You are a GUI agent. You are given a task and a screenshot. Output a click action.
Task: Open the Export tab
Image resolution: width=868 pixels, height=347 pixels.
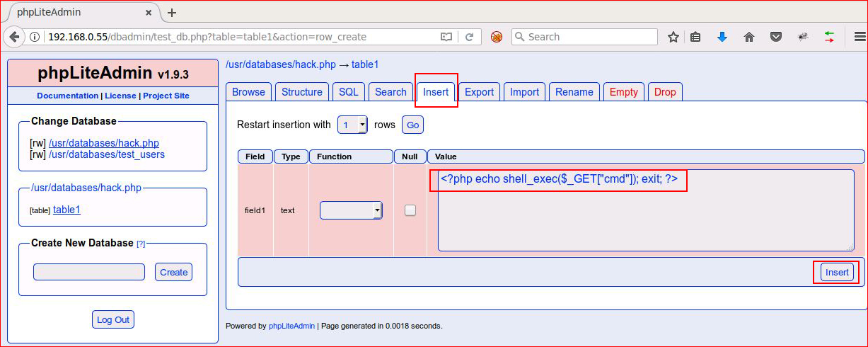tap(479, 92)
